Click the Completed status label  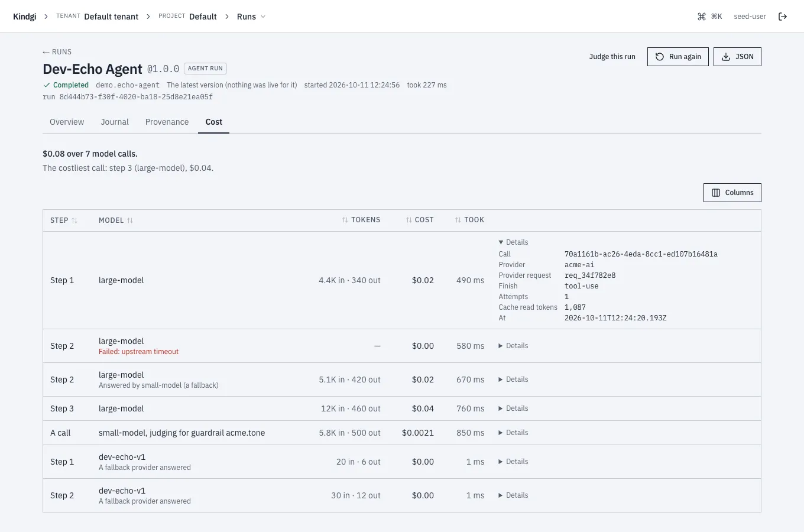click(x=66, y=85)
